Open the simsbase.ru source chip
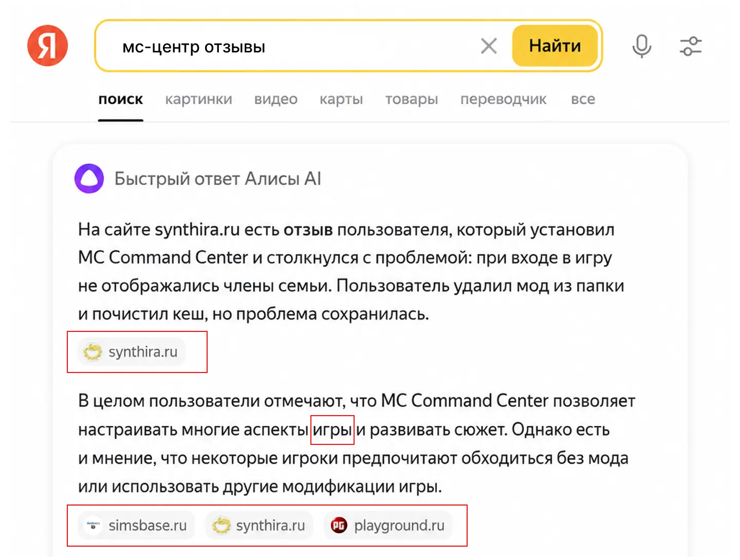 pos(136,526)
